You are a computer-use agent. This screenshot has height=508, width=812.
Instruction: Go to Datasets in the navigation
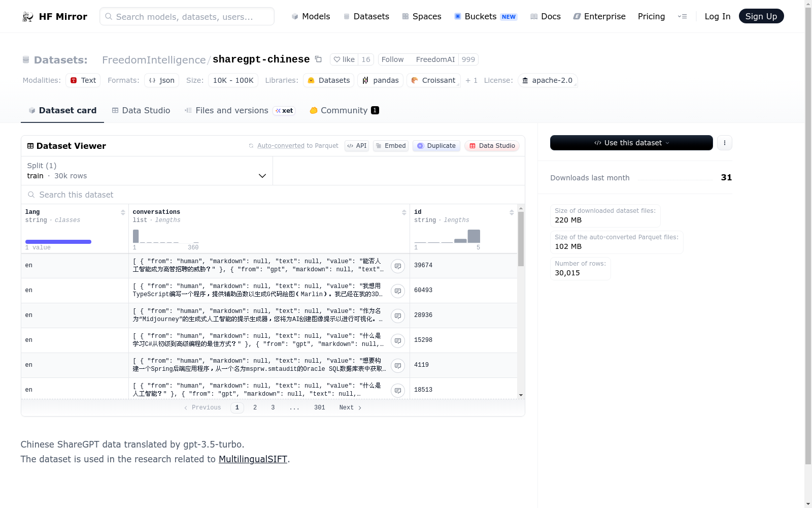coord(366,16)
